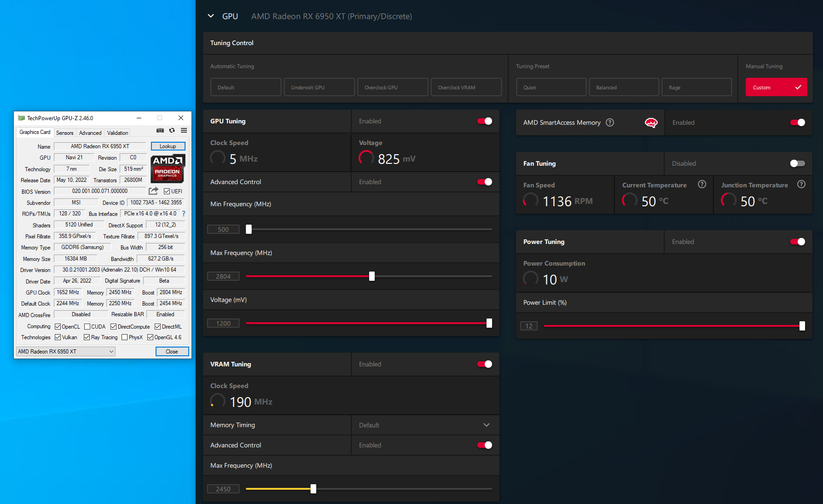Click the VRAM 2450 frequency field
This screenshot has width=823, height=504.
click(223, 489)
